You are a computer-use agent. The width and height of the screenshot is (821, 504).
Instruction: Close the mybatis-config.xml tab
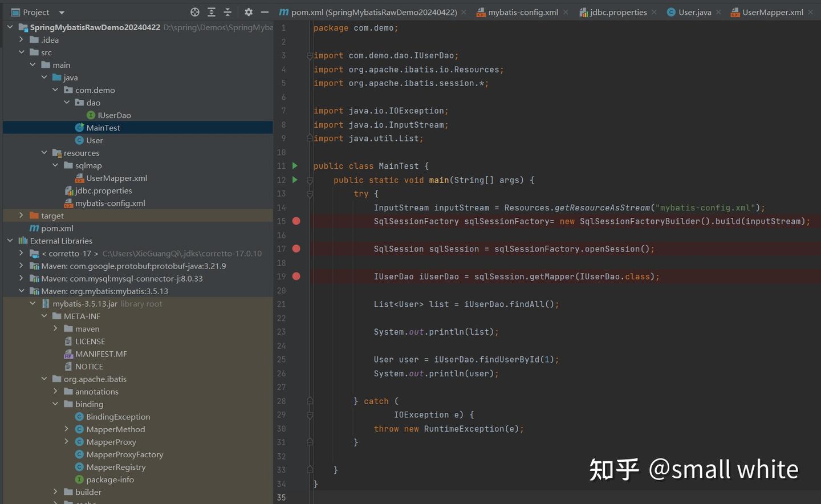point(564,11)
